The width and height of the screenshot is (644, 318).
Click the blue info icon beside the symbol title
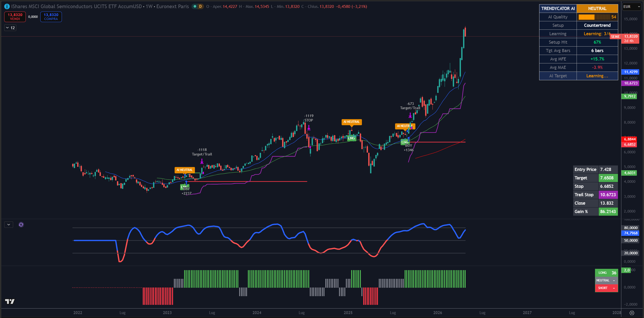(x=7, y=7)
